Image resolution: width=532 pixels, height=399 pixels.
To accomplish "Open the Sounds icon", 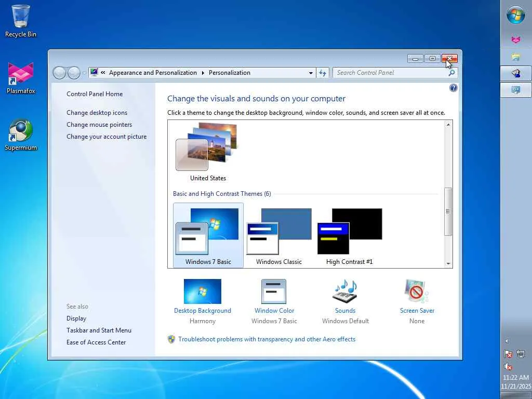I will click(x=345, y=291).
